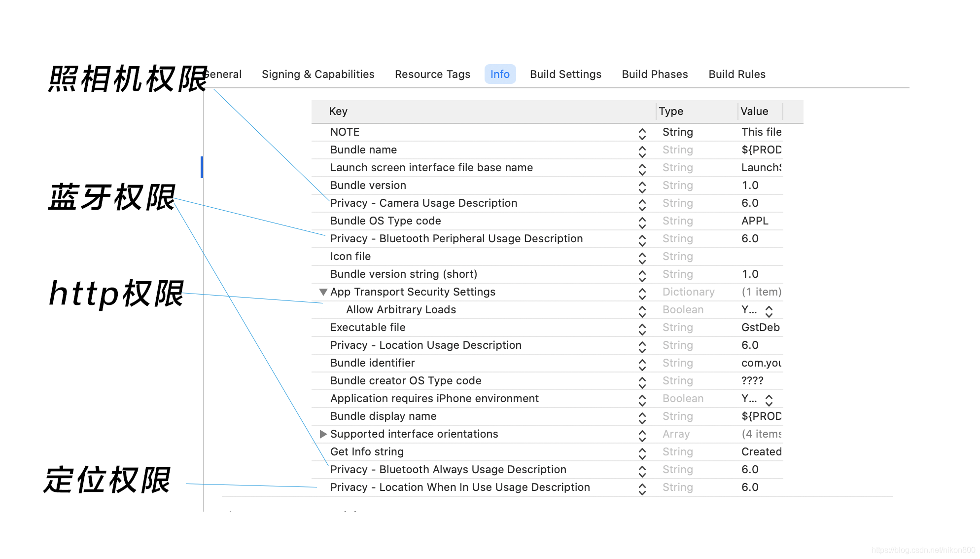This screenshot has width=980, height=559.
Task: Click key stepper arrows for Bundle name row
Action: tap(642, 150)
